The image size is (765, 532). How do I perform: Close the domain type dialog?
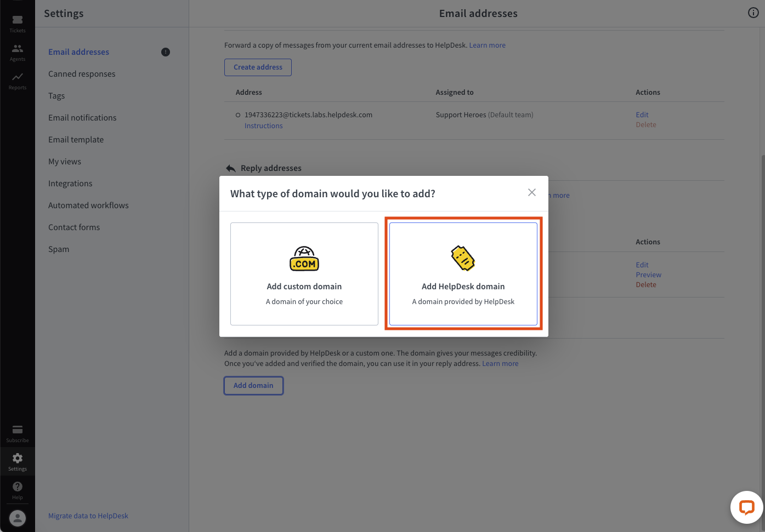(531, 192)
